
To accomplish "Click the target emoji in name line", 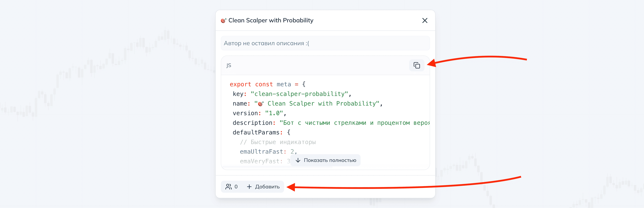I will (x=261, y=104).
